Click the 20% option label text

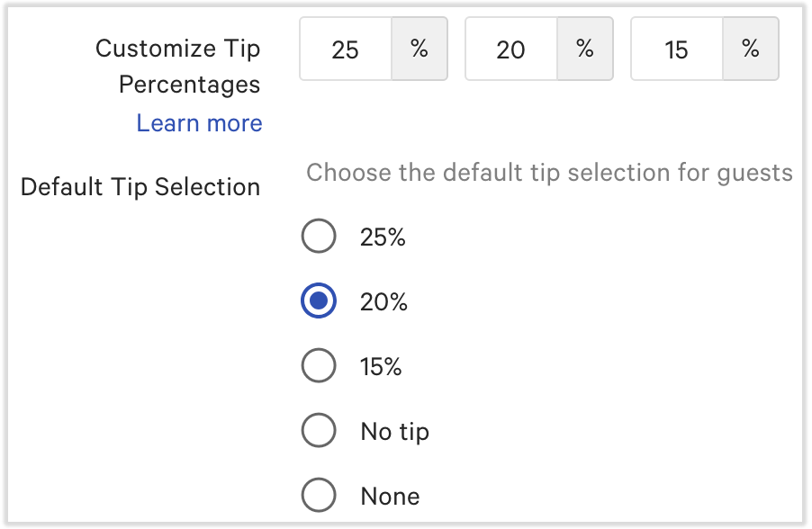pos(382,301)
